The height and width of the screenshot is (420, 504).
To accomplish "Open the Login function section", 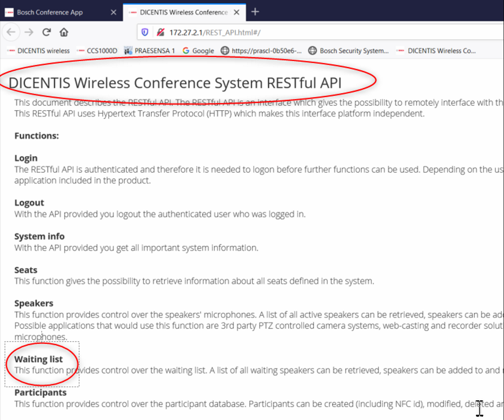I will (26, 158).
